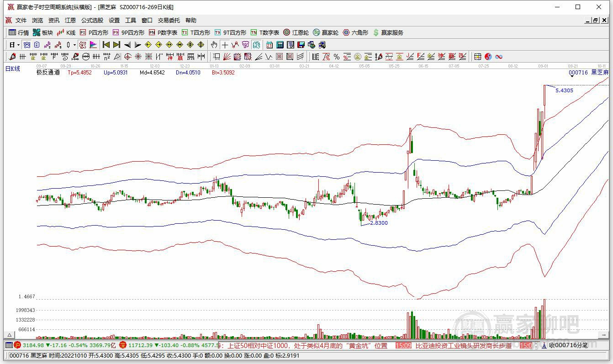This screenshot has height=364, width=613.
Task: Open the 帮助 menu
Action: pyautogui.click(x=191, y=20)
